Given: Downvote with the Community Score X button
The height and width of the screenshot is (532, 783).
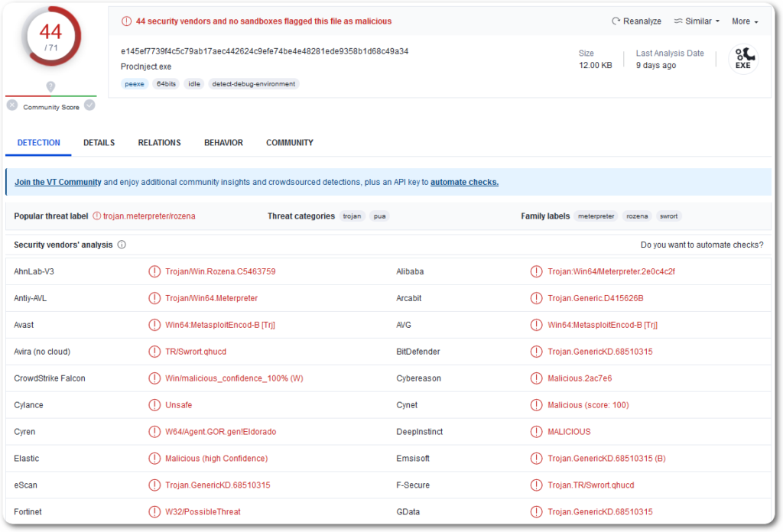Looking at the screenshot, I should [12, 105].
